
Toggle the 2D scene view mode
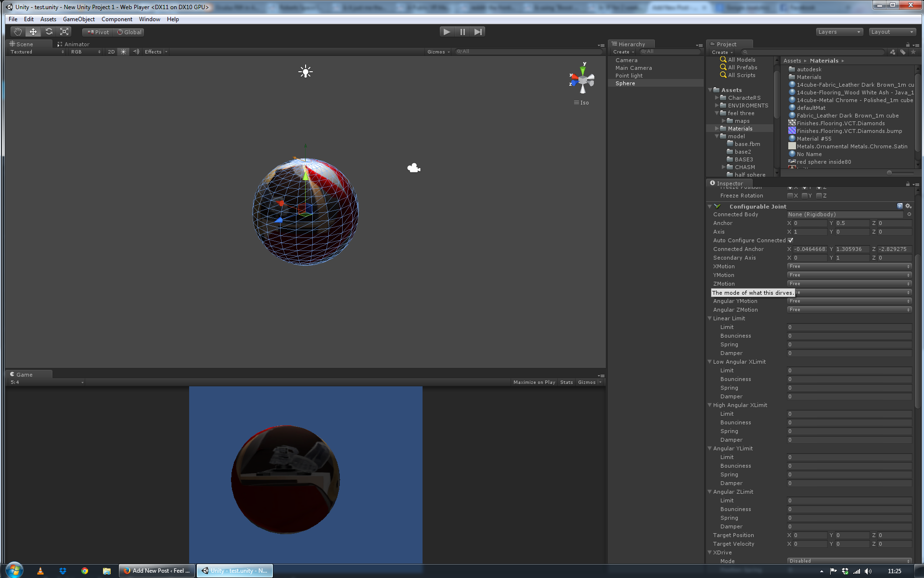pos(111,52)
